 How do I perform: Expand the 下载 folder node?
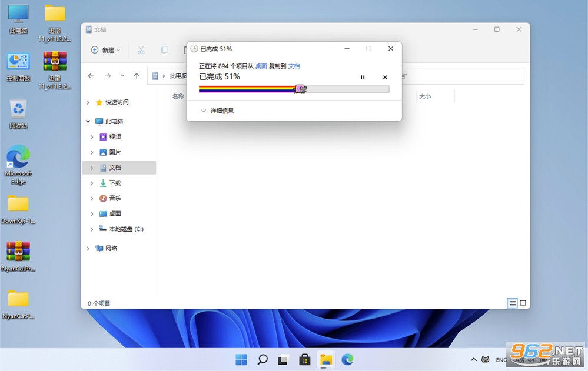point(92,183)
